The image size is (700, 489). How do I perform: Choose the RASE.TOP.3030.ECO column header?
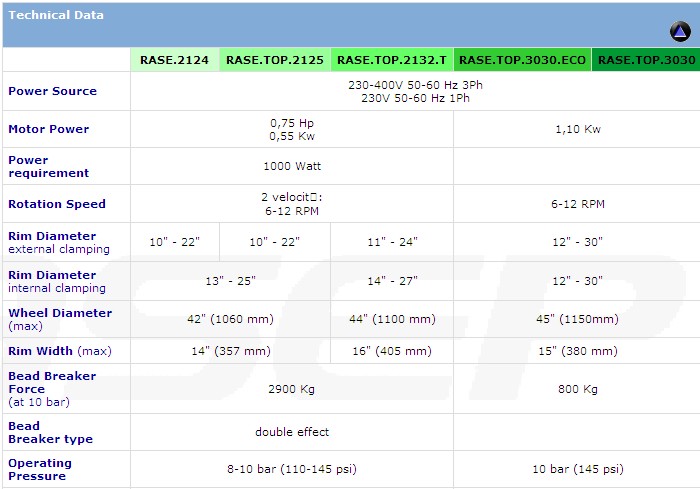[x=522, y=60]
